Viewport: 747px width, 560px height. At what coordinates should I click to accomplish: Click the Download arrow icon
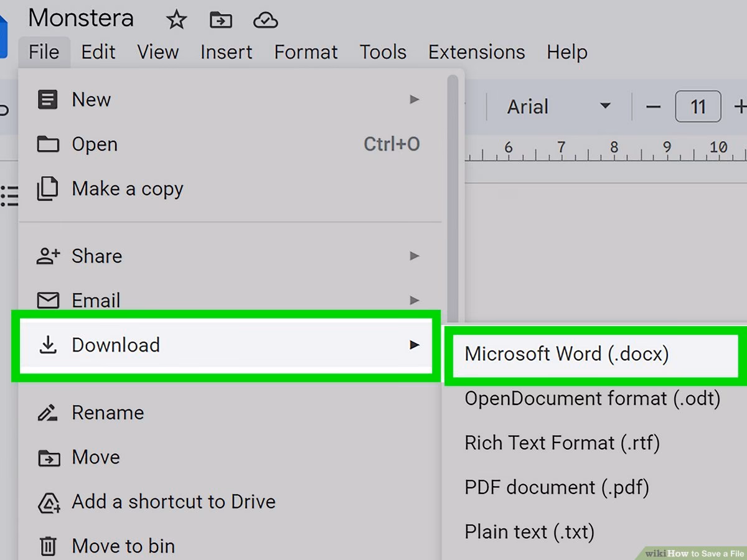pos(48,345)
